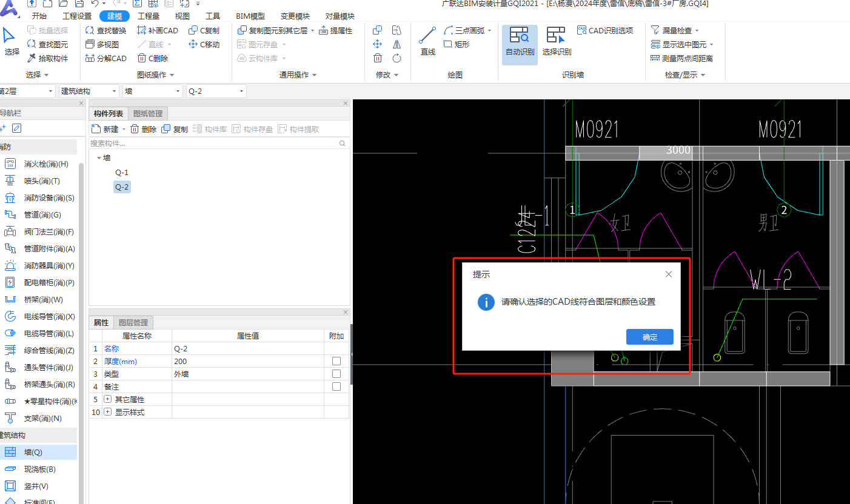Screen dimensions: 850x504
Task: Open 查找替换 tool
Action: point(105,30)
